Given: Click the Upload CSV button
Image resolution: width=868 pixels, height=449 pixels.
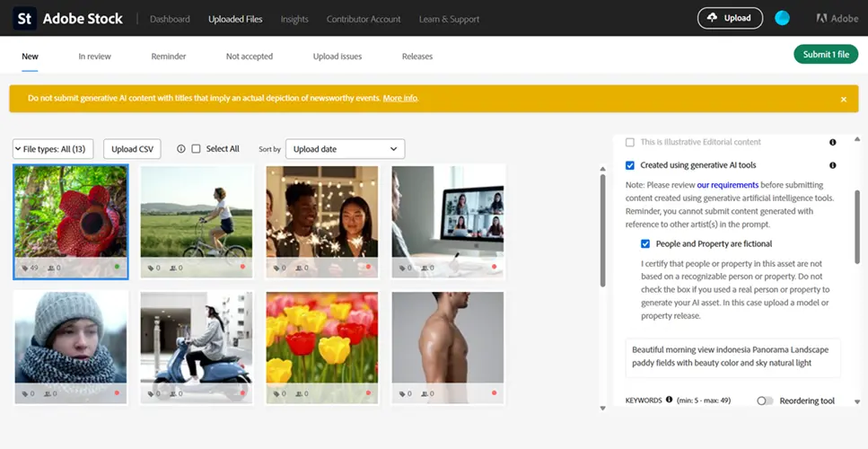Looking at the screenshot, I should [132, 149].
